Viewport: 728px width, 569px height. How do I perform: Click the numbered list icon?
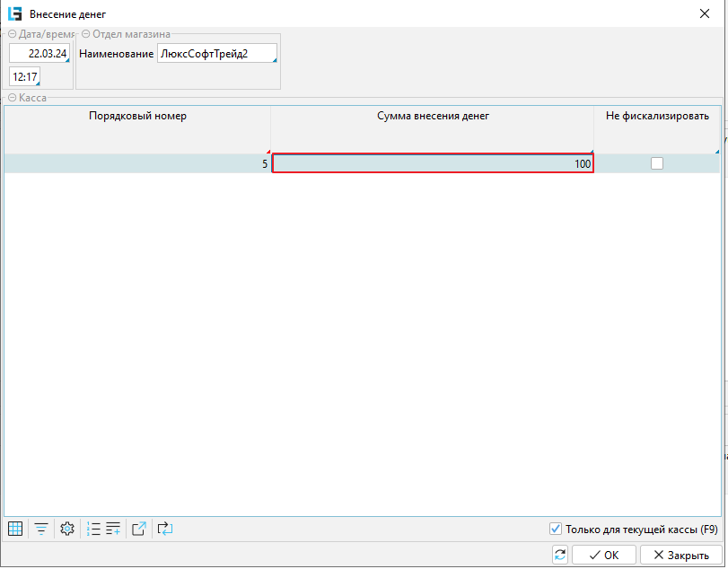(93, 529)
